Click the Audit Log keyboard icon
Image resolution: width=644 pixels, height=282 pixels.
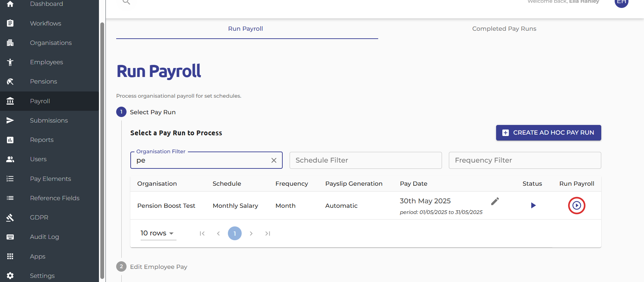click(10, 237)
